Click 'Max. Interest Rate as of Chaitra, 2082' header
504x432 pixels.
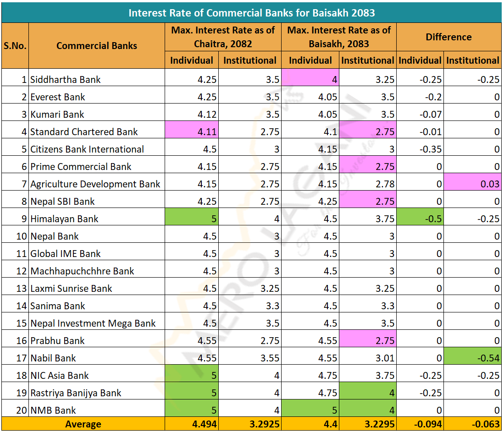(223, 37)
